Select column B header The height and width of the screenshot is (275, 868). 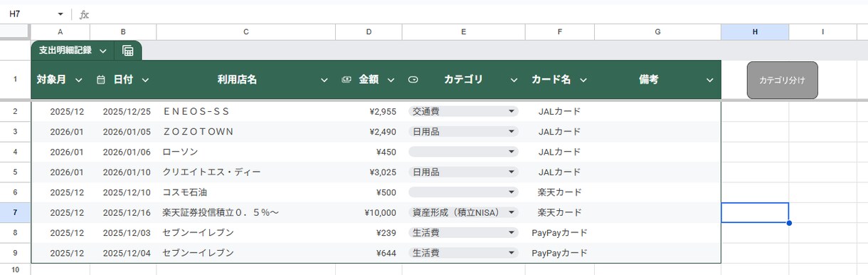click(x=123, y=31)
